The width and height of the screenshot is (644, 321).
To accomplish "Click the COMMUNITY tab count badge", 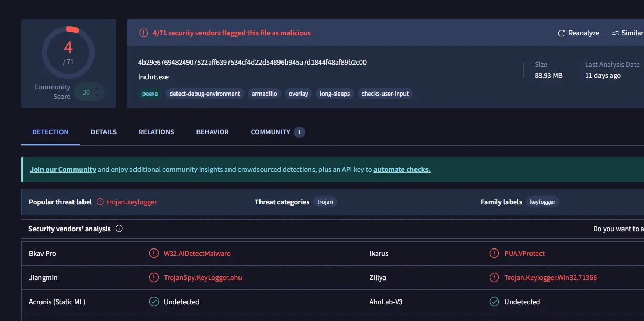I will point(299,132).
